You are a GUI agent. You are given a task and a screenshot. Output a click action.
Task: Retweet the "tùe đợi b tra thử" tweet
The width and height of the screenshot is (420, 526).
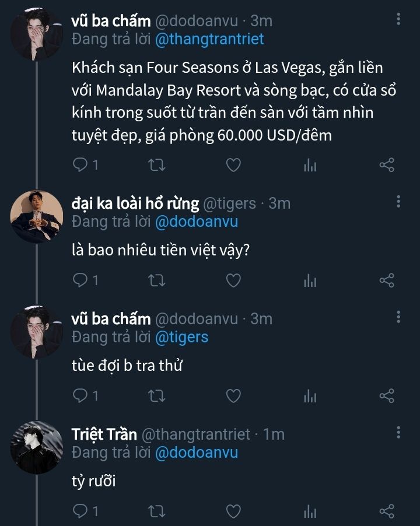(x=157, y=396)
